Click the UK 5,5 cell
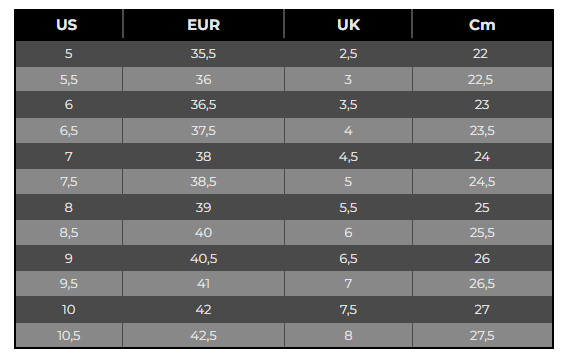The height and width of the screenshot is (360, 573). pyautogui.click(x=348, y=207)
